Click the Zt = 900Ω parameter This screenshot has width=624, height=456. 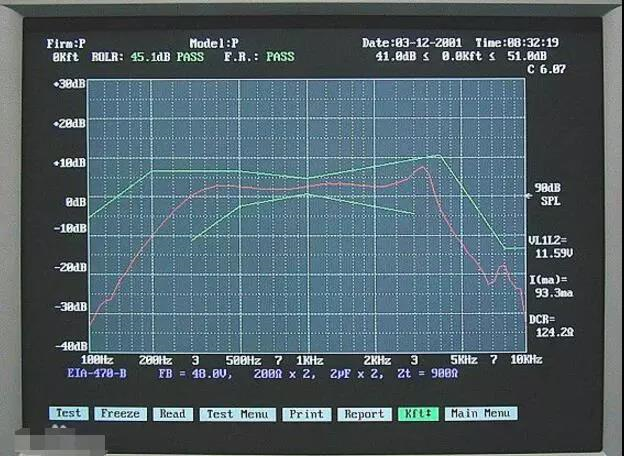pyautogui.click(x=427, y=374)
